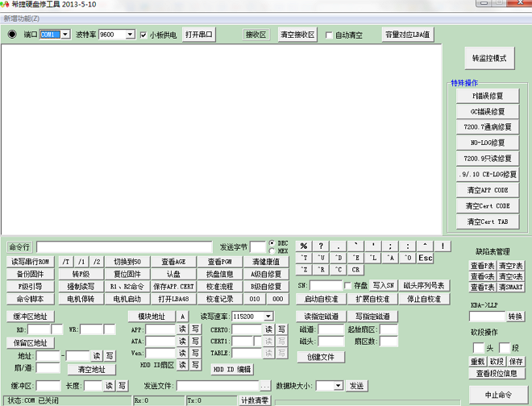Viewport: 532px width, 406px height.
Task: Click the 容量对应LBA值 button
Action: (x=408, y=35)
